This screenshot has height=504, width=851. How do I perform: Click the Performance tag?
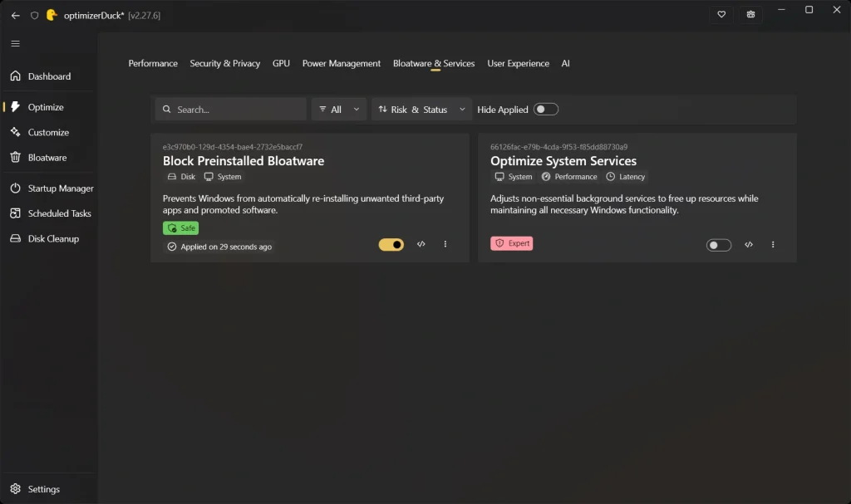click(x=569, y=177)
